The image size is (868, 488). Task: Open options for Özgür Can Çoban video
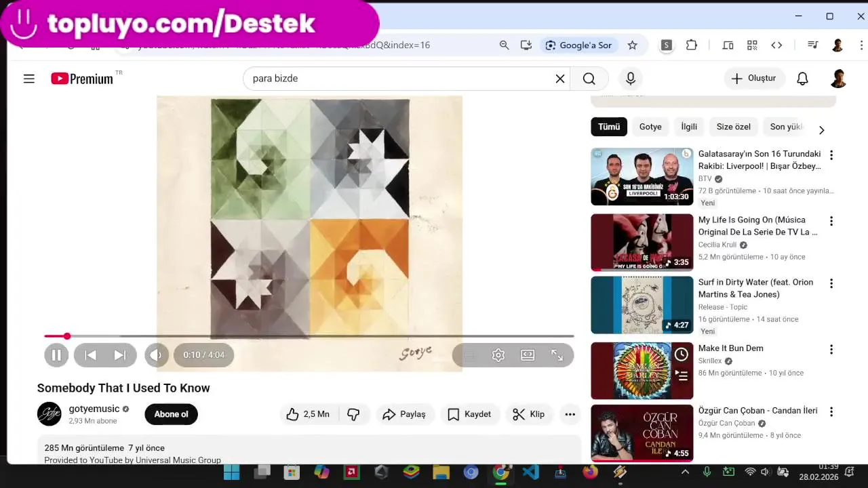831,411
